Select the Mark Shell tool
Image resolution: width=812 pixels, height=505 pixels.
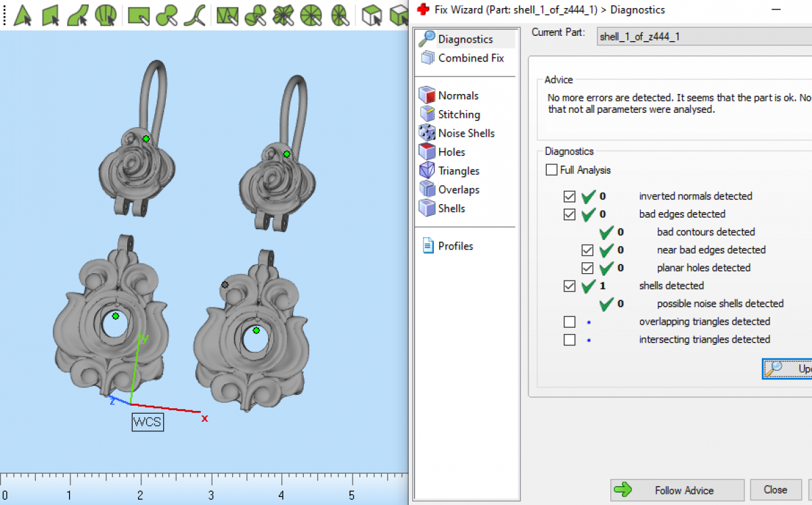click(106, 15)
